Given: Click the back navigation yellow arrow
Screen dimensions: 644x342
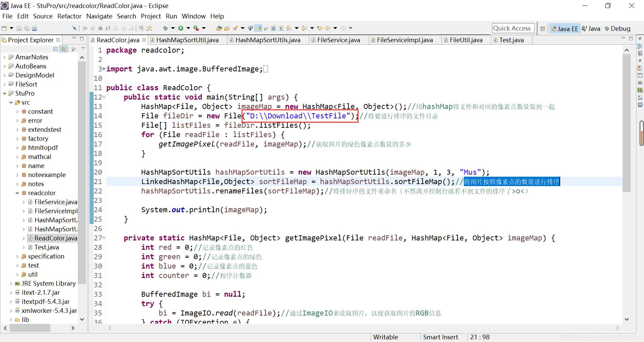Looking at the screenshot, I should point(328,28).
